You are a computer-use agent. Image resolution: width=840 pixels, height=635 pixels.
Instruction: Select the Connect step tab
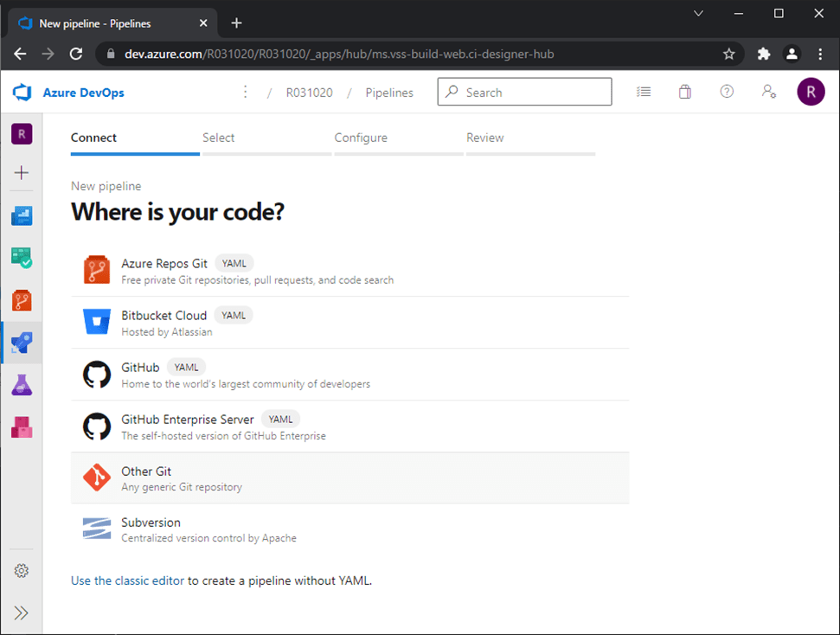(135, 142)
